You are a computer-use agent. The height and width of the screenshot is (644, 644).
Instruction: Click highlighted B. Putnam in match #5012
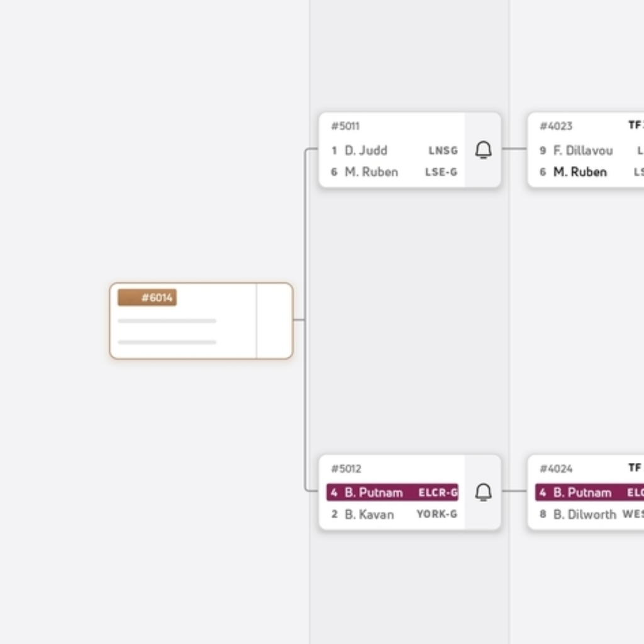pos(374,492)
